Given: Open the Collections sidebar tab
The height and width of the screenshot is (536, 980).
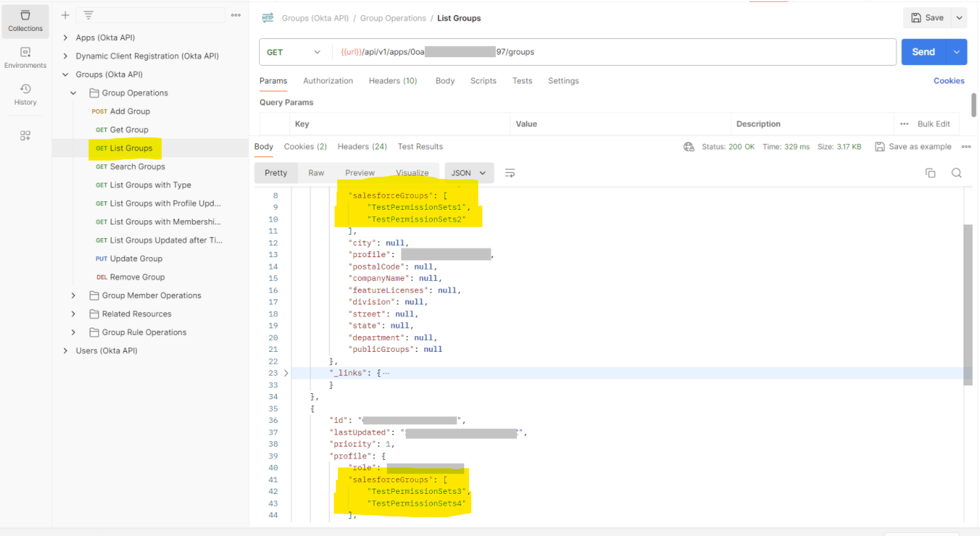Looking at the screenshot, I should (x=25, y=21).
